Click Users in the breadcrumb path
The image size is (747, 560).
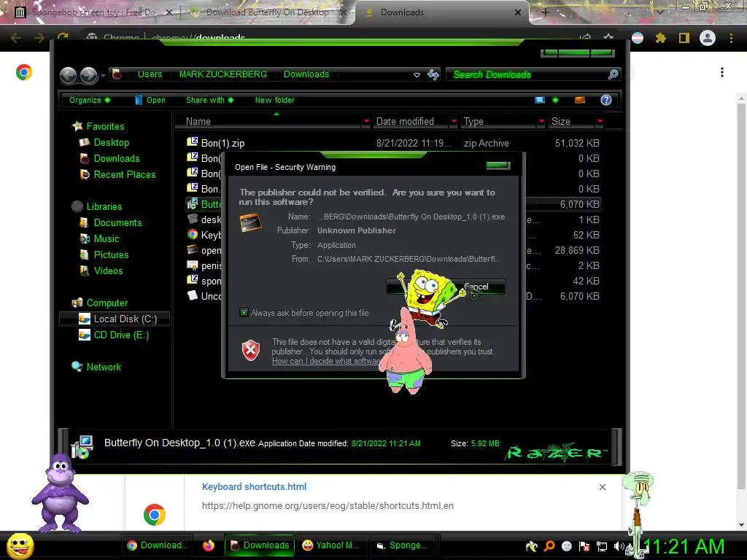coord(150,74)
